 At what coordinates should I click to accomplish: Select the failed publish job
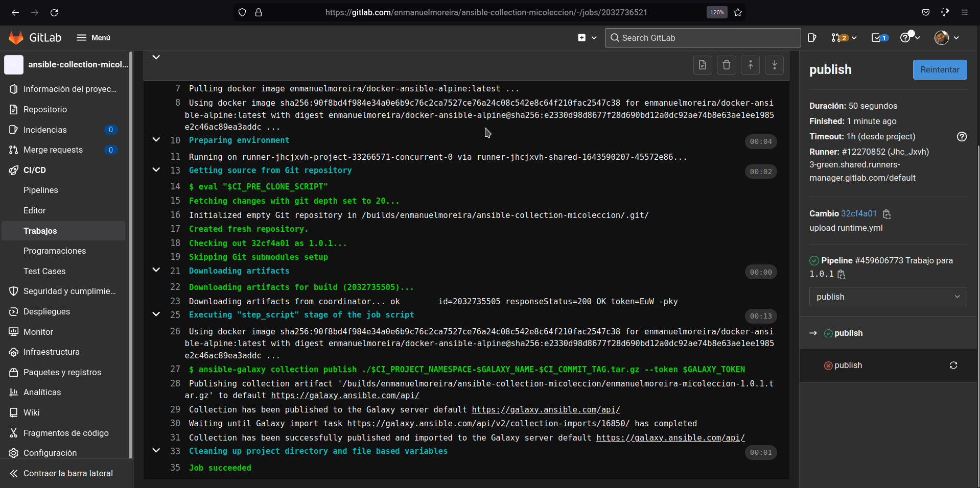(848, 365)
